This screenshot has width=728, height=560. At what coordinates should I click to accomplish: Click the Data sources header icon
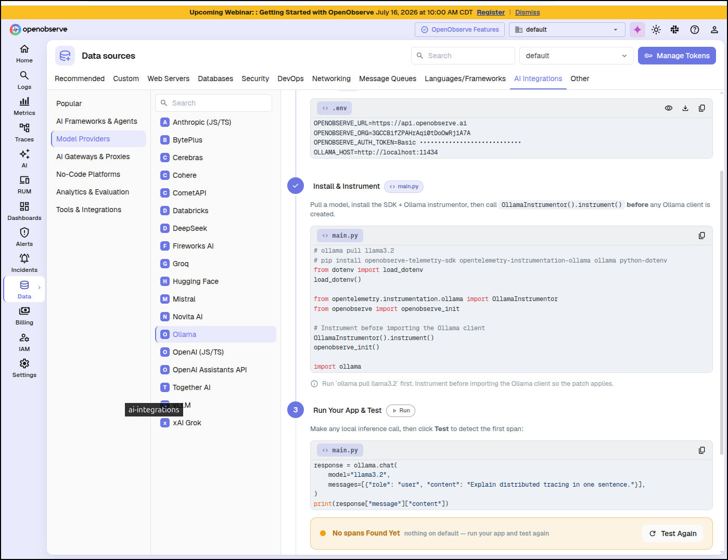tap(65, 56)
